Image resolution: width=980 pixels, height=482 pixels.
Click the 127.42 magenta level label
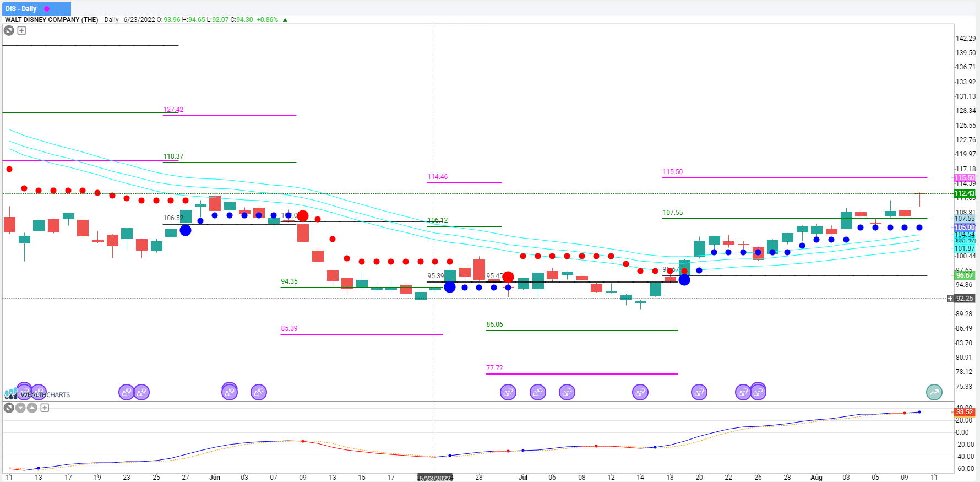(173, 110)
